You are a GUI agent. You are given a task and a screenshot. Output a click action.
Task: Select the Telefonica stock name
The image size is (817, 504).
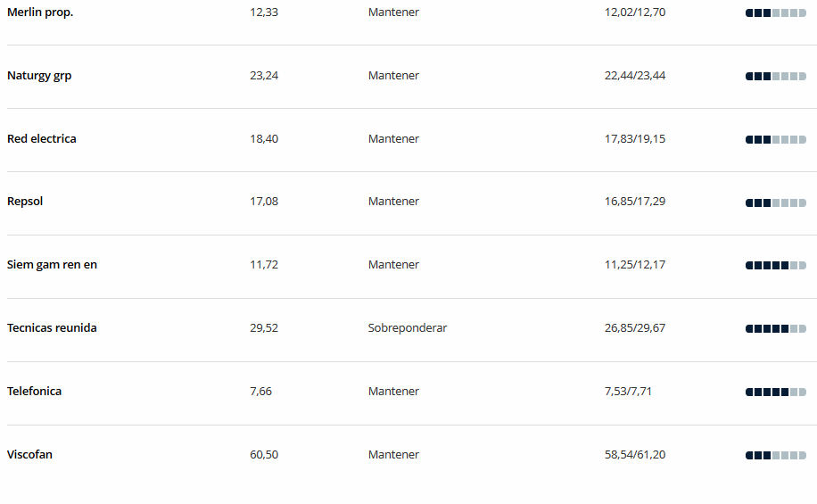point(35,392)
